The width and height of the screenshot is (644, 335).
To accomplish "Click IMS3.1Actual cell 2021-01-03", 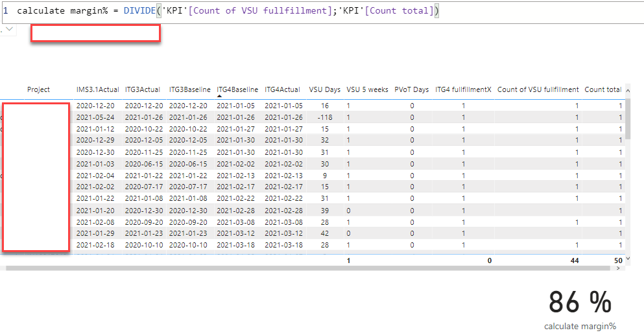I will [x=95, y=164].
